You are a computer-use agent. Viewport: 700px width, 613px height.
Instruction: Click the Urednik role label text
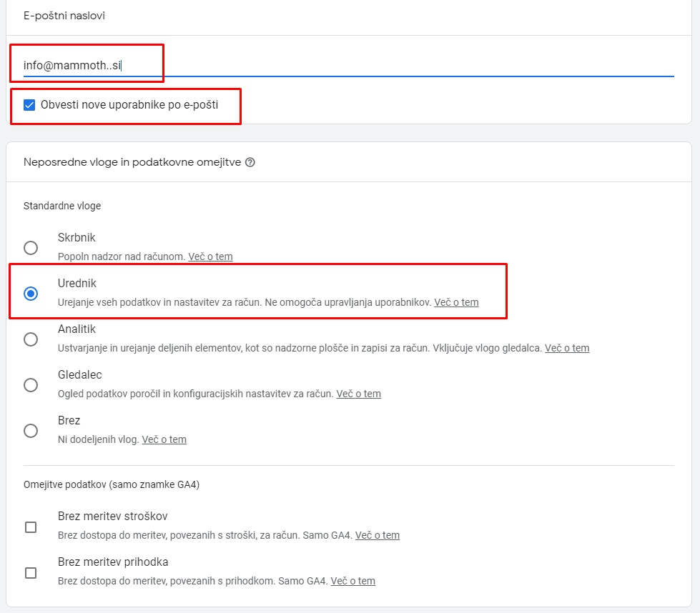pos(77,284)
